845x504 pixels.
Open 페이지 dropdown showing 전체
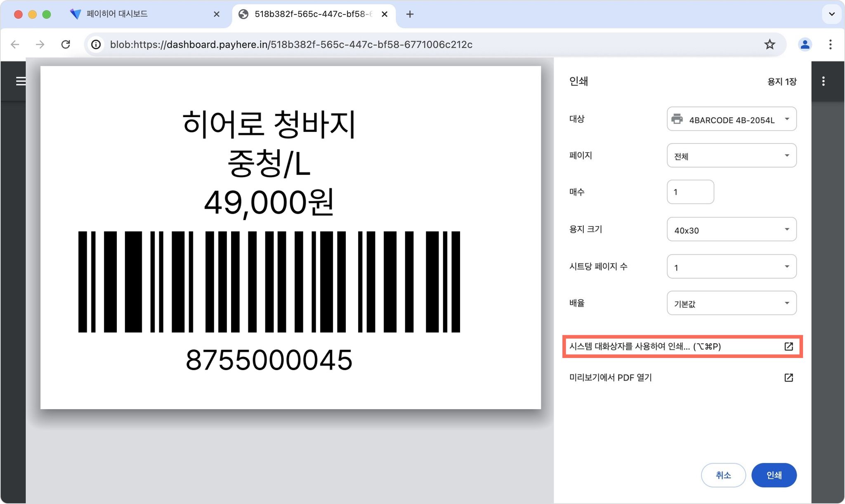(732, 155)
